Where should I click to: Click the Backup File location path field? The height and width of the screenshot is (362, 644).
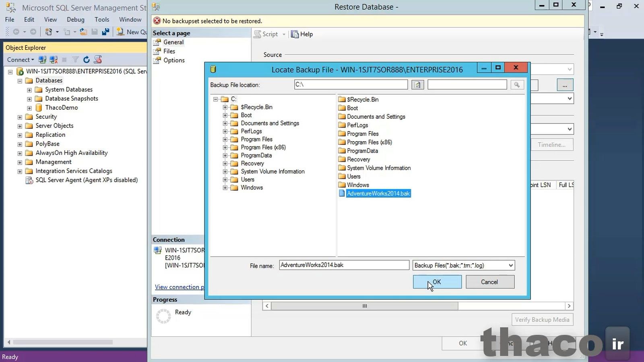(x=351, y=84)
